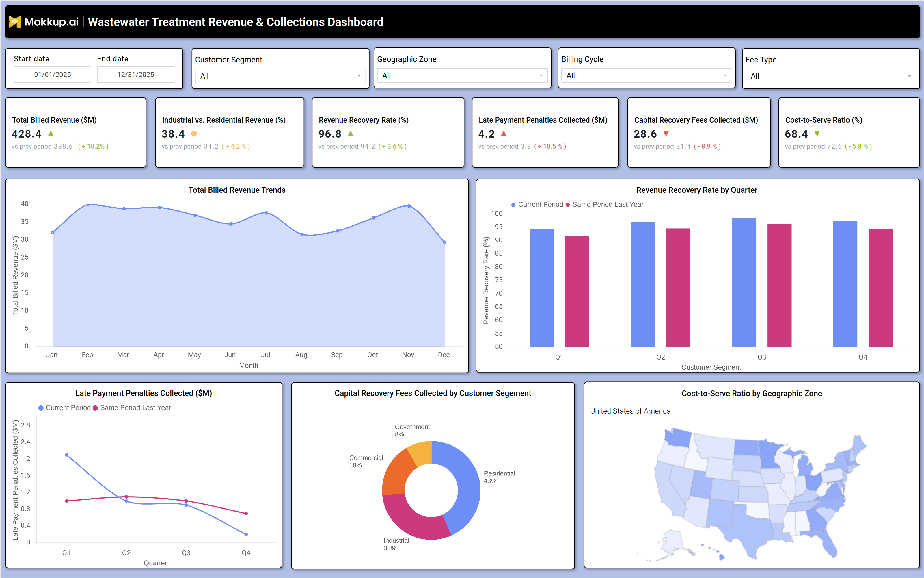Click the Revenue Recovery Rate value 96.8
This screenshot has width=924, height=578.
[330, 134]
